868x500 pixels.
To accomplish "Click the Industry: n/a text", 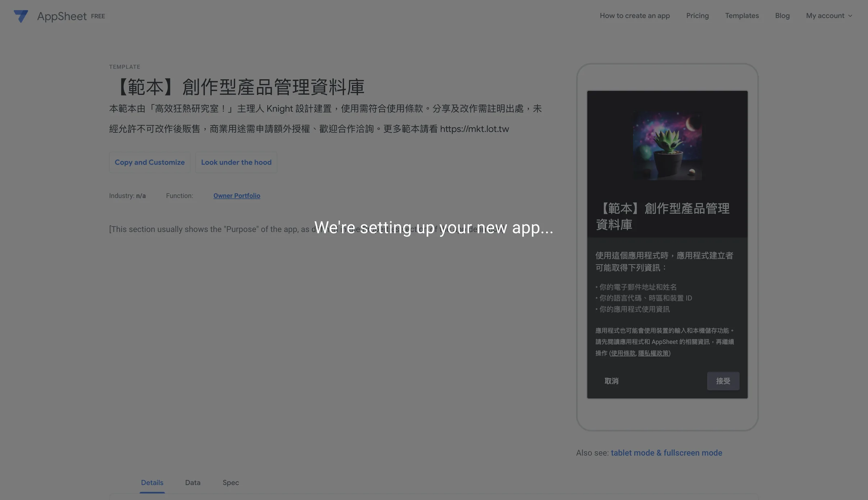I will click(x=127, y=196).
